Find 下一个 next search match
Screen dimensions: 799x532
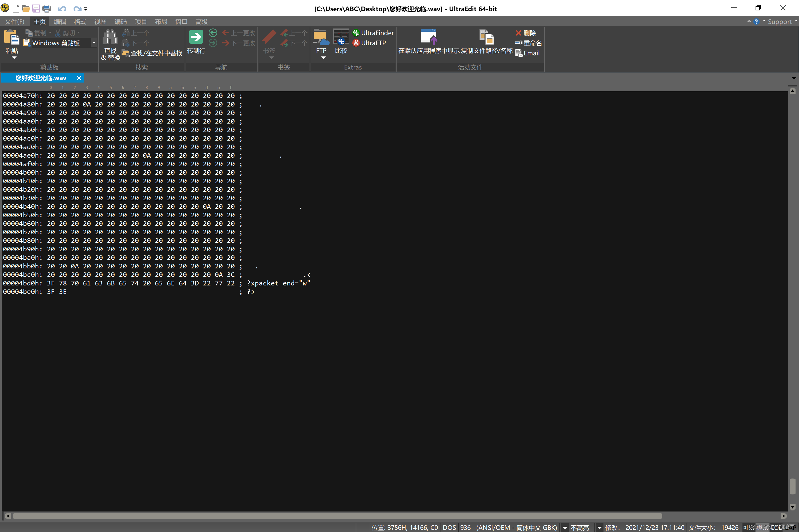click(136, 43)
